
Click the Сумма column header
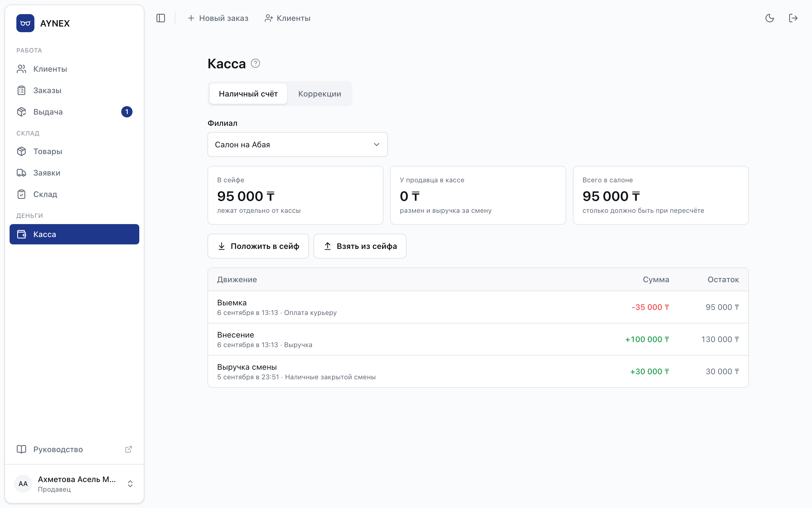coord(656,279)
